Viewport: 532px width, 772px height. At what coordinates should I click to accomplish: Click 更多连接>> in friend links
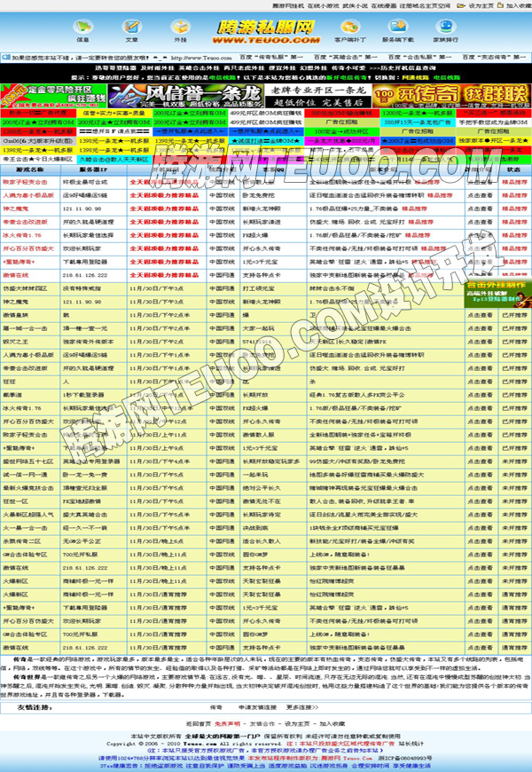point(301,707)
